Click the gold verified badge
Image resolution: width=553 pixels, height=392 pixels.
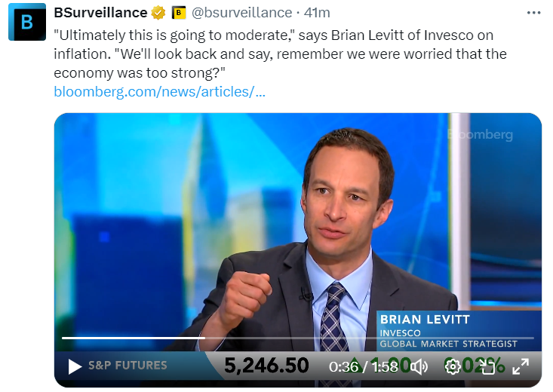click(x=159, y=13)
